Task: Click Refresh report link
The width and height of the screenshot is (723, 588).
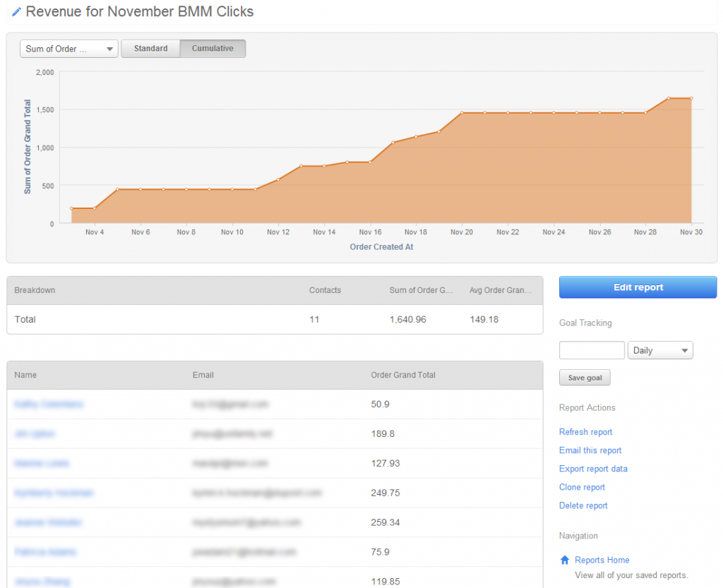Action: (585, 432)
